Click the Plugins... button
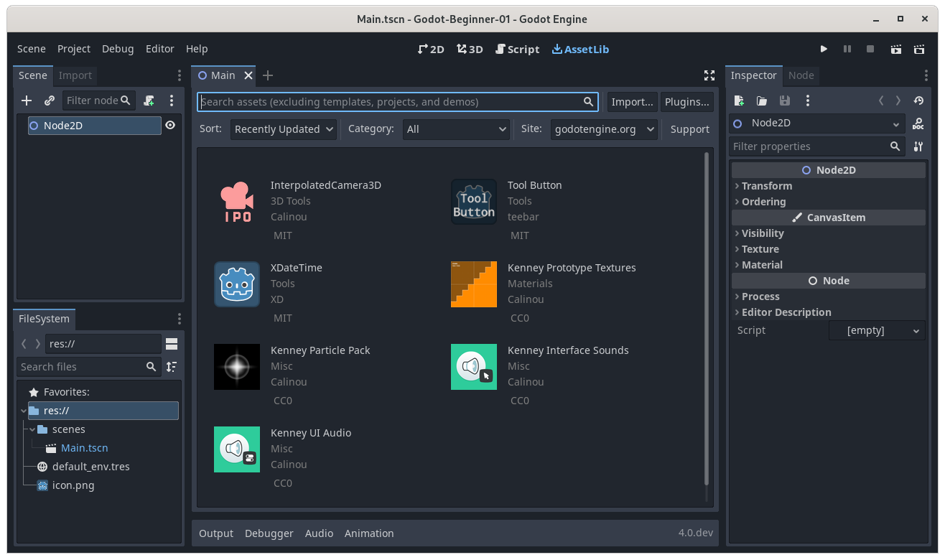This screenshot has height=560, width=945. click(x=686, y=101)
